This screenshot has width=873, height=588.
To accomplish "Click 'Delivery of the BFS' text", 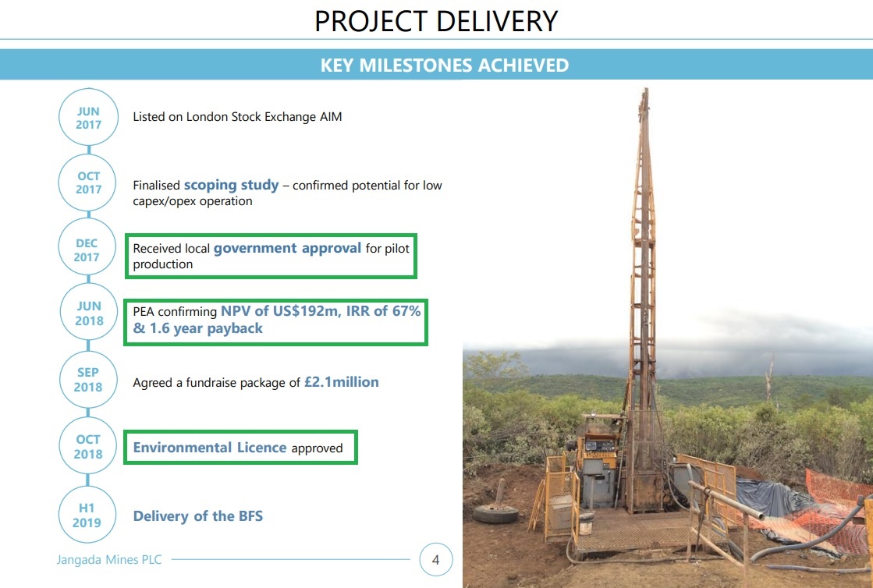I will [x=197, y=516].
